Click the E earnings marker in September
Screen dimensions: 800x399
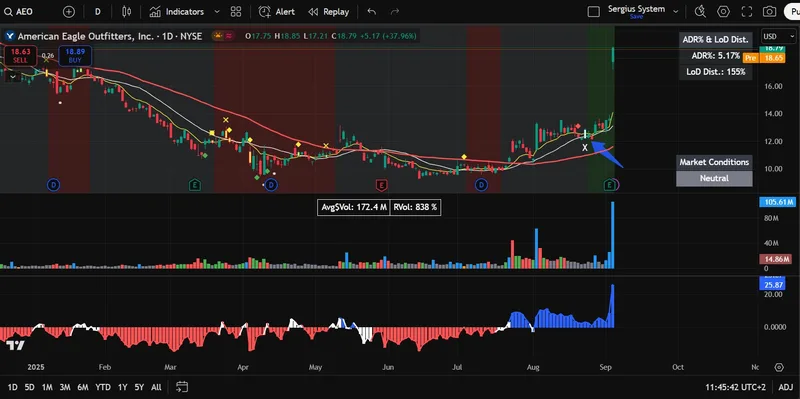[609, 185]
